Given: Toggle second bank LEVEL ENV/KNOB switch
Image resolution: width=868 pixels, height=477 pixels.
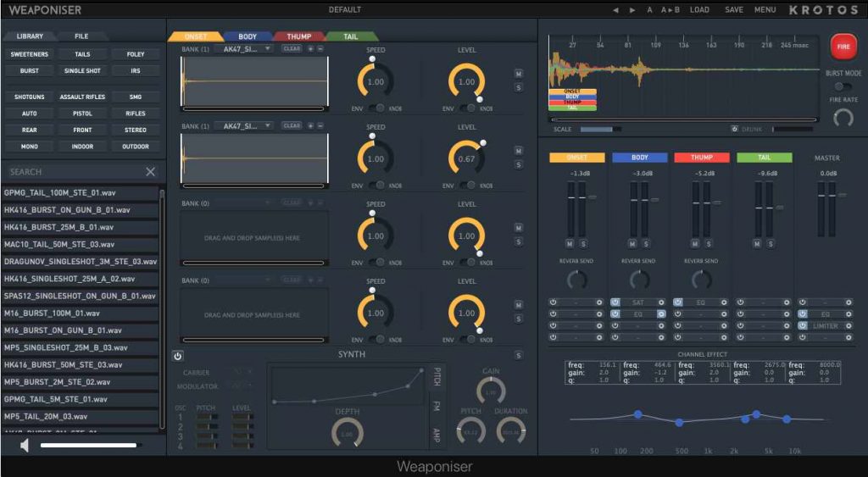Looking at the screenshot, I should coord(468,186).
